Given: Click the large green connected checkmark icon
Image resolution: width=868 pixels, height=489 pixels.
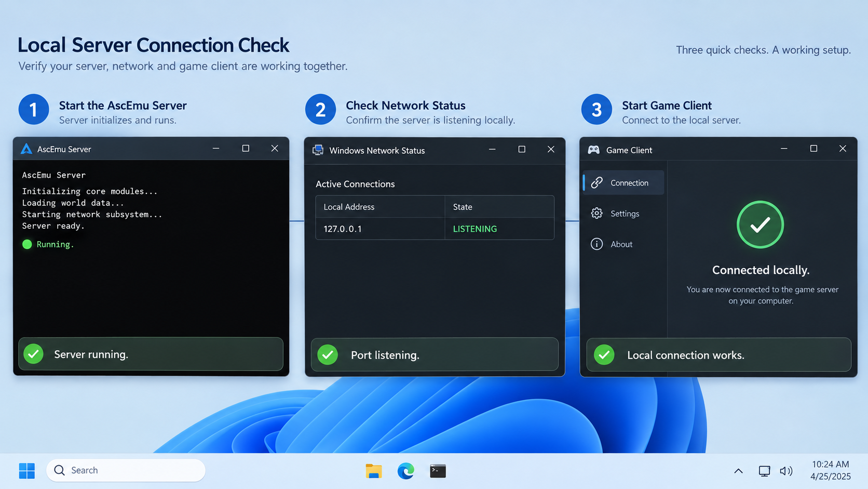Looking at the screenshot, I should click(760, 224).
